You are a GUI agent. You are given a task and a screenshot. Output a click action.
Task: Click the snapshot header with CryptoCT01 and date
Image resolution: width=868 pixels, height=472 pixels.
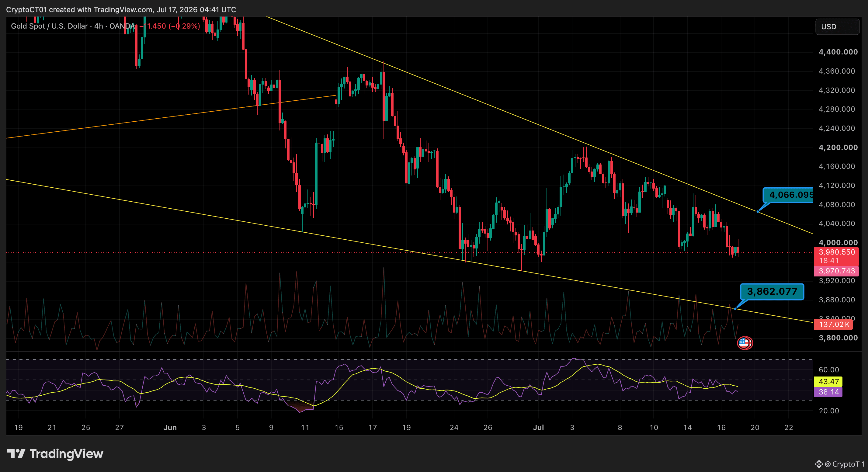tap(121, 9)
